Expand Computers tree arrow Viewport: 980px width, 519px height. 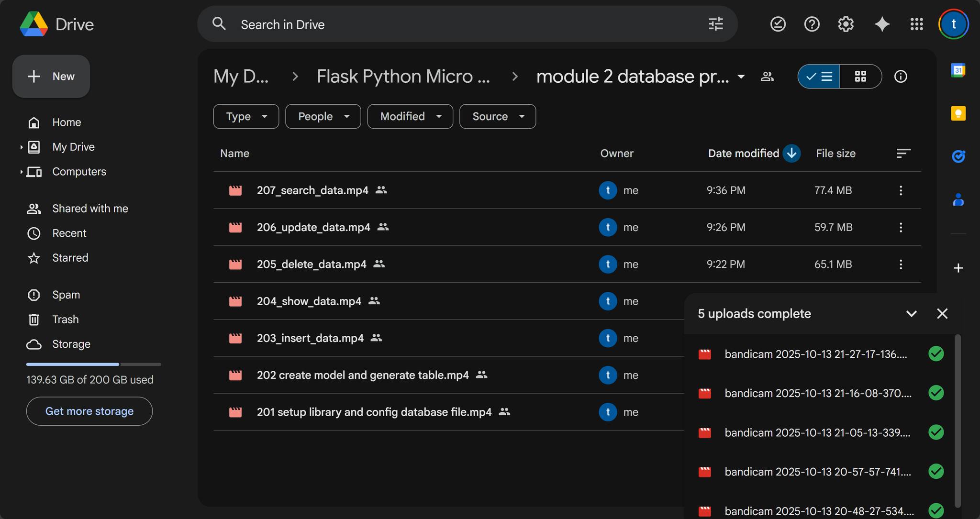pyautogui.click(x=22, y=172)
